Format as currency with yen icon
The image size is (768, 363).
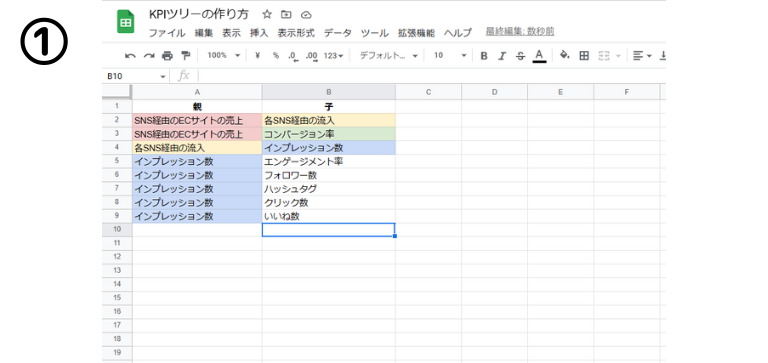point(257,56)
